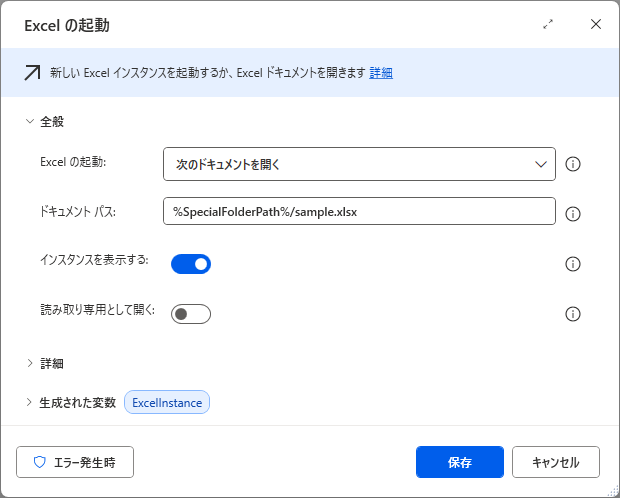620x498 pixels.
Task: Open the エラー発生時 settings
Action: 75,462
